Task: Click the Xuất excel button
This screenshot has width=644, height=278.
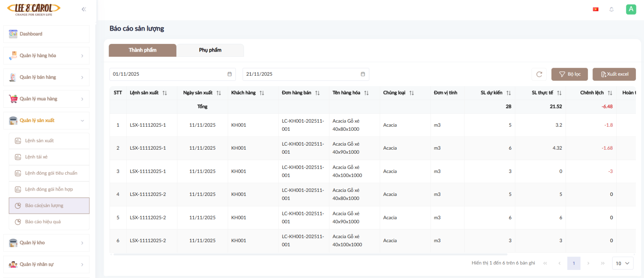Action: click(x=614, y=74)
